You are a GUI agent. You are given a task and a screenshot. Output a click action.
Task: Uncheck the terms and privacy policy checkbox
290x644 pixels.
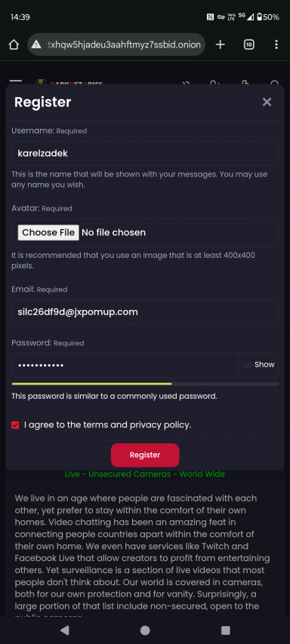15,425
